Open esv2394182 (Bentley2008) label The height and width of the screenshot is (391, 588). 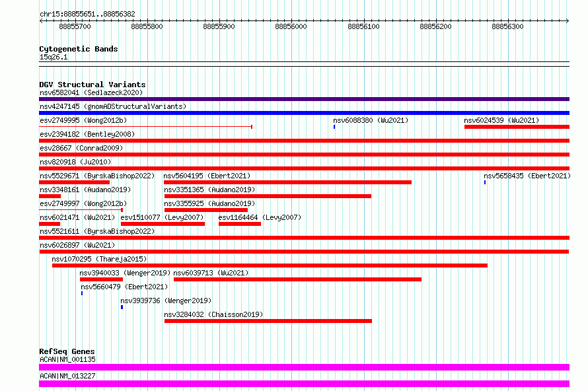point(87,134)
